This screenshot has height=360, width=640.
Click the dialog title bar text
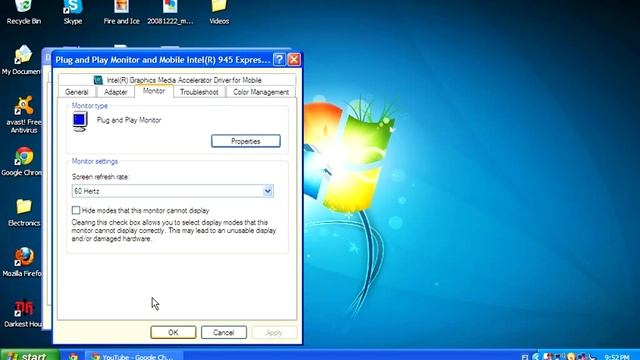(x=163, y=60)
